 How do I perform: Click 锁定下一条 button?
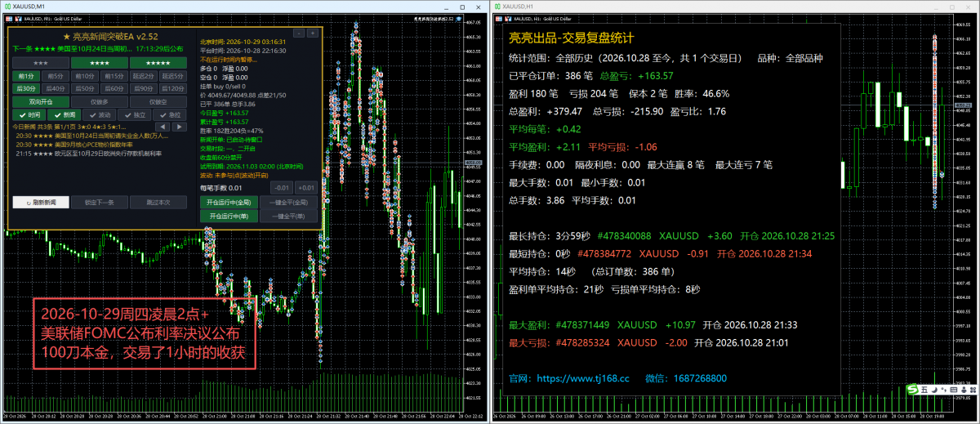(x=100, y=202)
